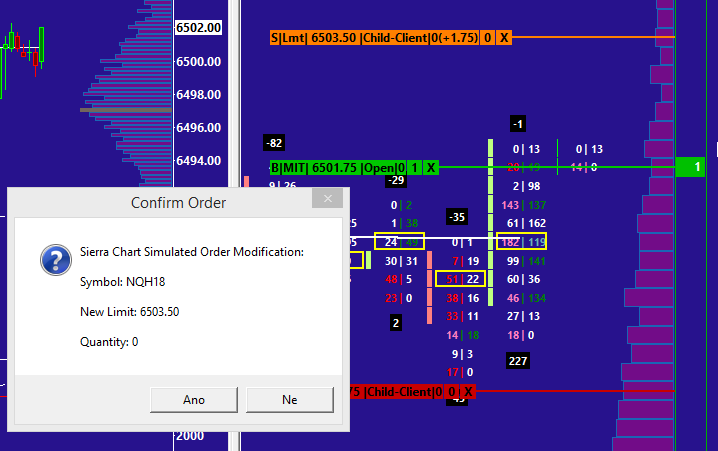Click the -35 delta value box
This screenshot has height=451, width=718.
[x=457, y=217]
